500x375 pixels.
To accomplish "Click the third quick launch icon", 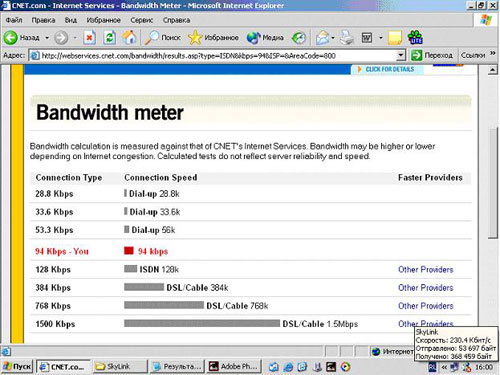I will pyautogui.click(x=302, y=367).
